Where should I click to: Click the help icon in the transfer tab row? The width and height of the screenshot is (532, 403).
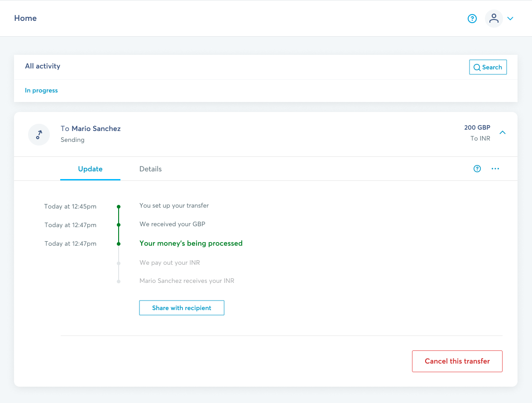click(477, 169)
